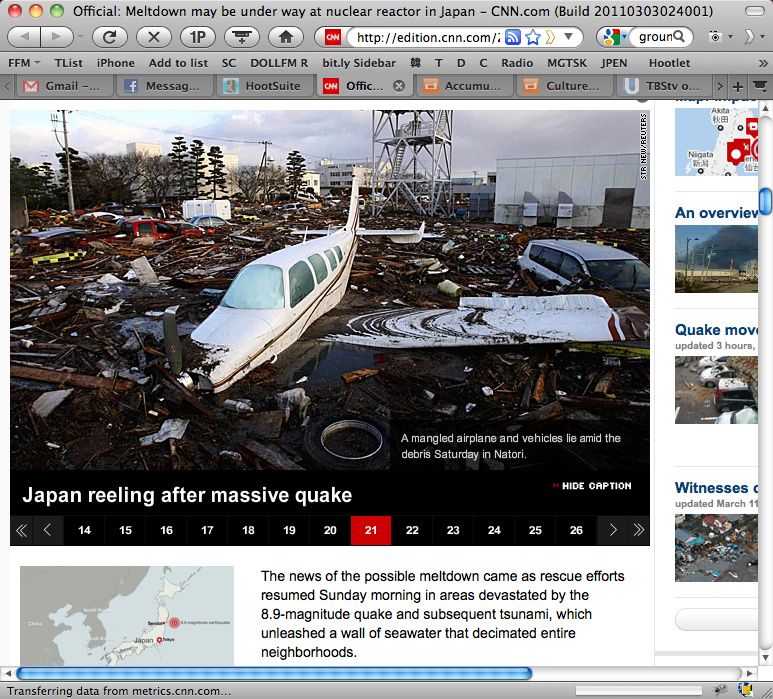Bookmark page with the star icon
The image size is (773, 699).
pyautogui.click(x=533, y=37)
